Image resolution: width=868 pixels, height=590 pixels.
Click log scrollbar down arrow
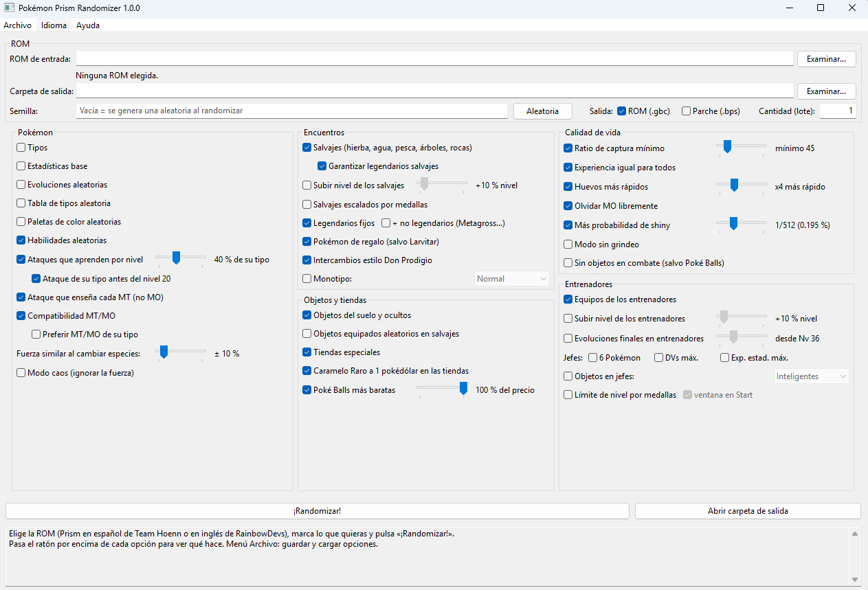pos(855,579)
